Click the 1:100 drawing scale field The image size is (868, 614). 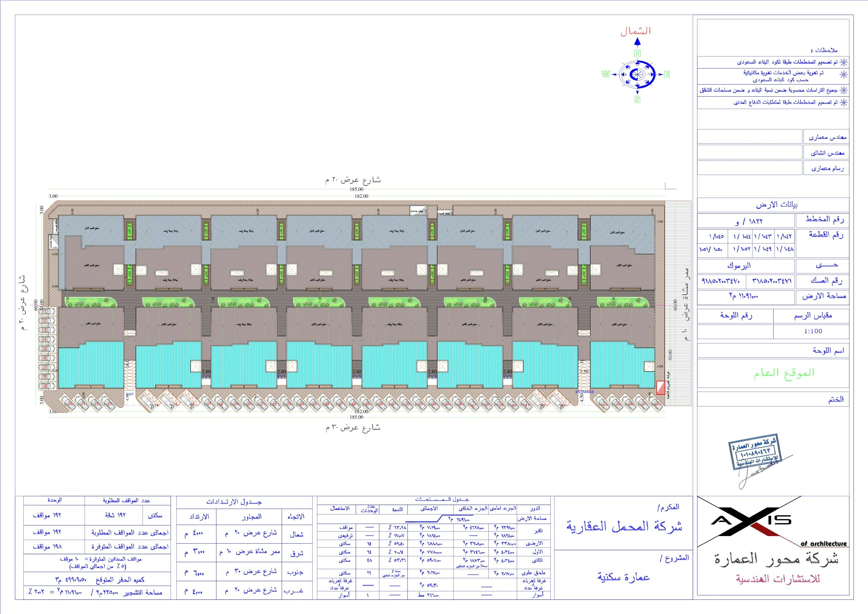(x=813, y=331)
